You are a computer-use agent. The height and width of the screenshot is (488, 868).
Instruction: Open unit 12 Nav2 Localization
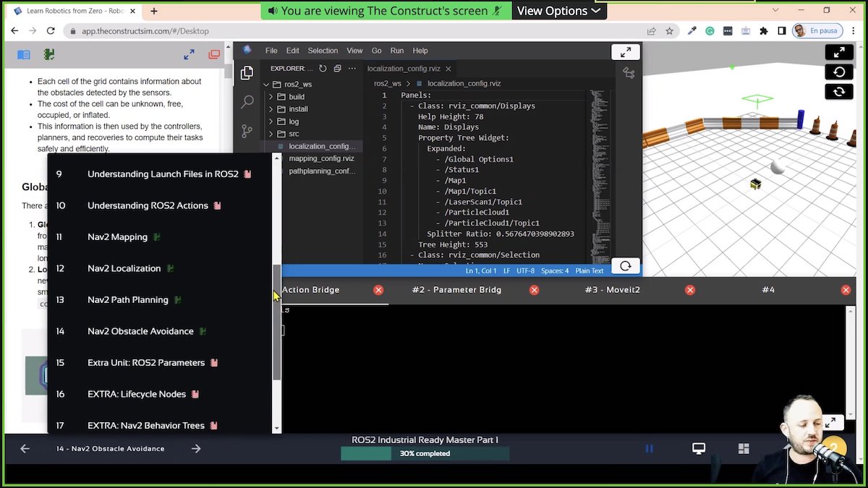124,268
